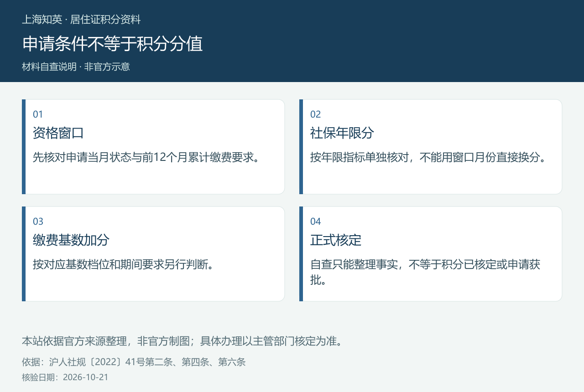Select the title 申请条件不等于积分分值

[x=112, y=44]
